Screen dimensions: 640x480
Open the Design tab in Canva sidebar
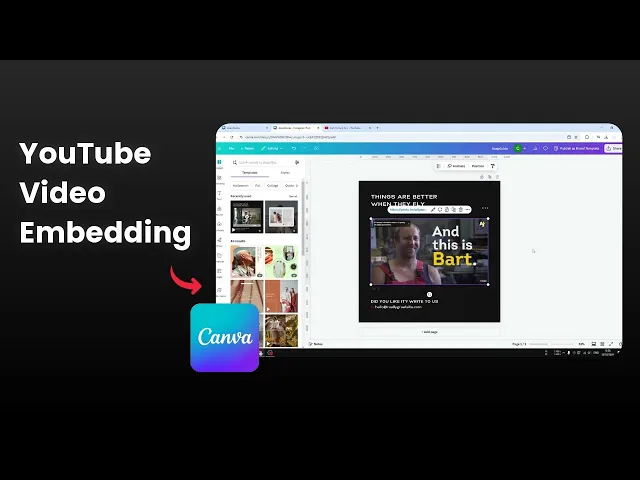coord(220,164)
